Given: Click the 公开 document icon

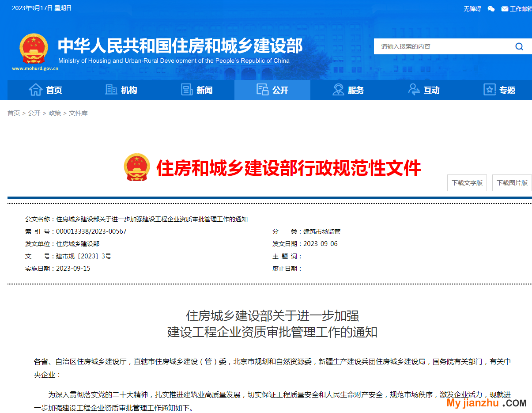Looking at the screenshot, I should point(263,90).
